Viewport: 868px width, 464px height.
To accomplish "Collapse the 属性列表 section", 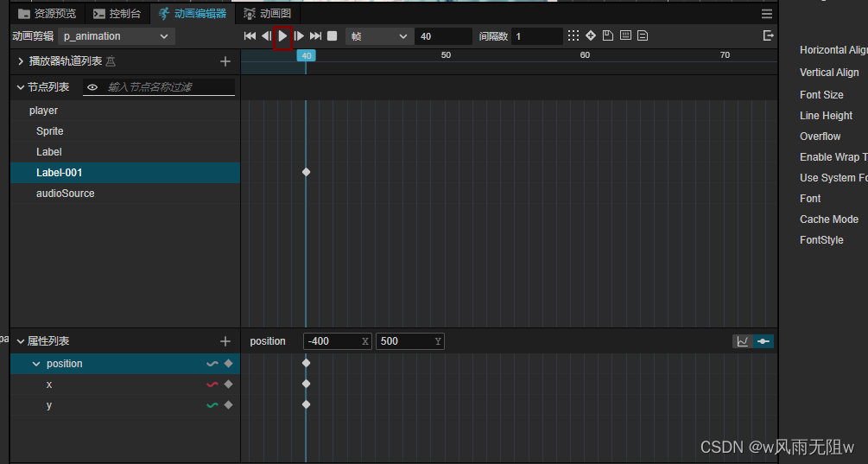I will coord(21,341).
